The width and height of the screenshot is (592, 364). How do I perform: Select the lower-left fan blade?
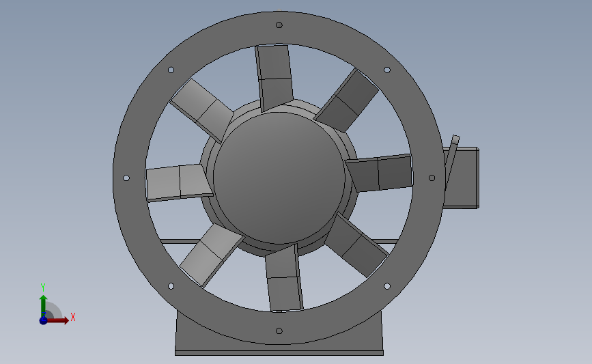coord(212,255)
